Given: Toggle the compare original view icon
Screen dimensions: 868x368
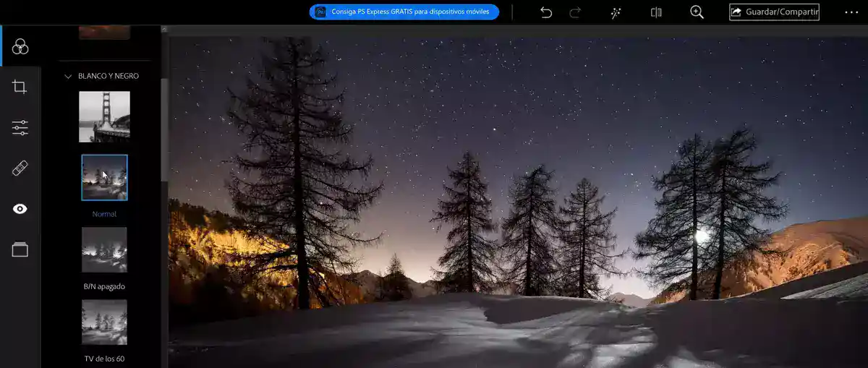Looking at the screenshot, I should pyautogui.click(x=656, y=12).
